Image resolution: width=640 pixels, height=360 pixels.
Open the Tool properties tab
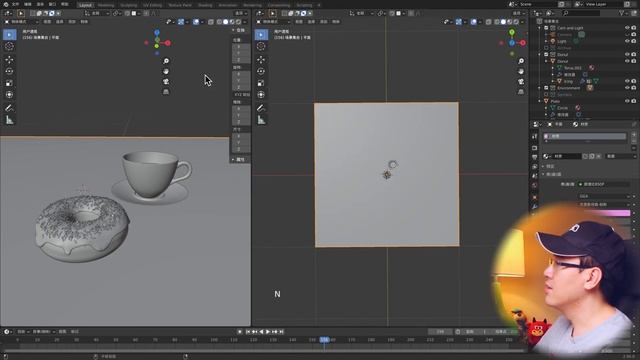[535, 137]
